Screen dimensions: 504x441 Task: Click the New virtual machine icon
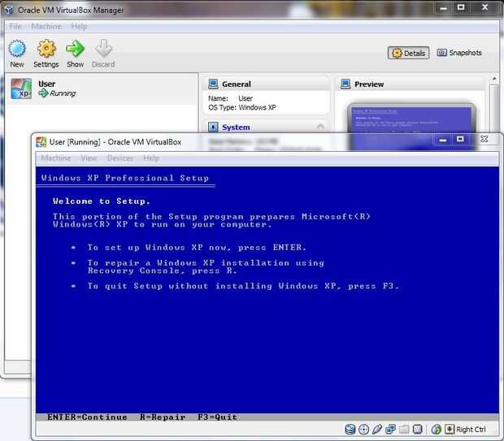tap(17, 49)
